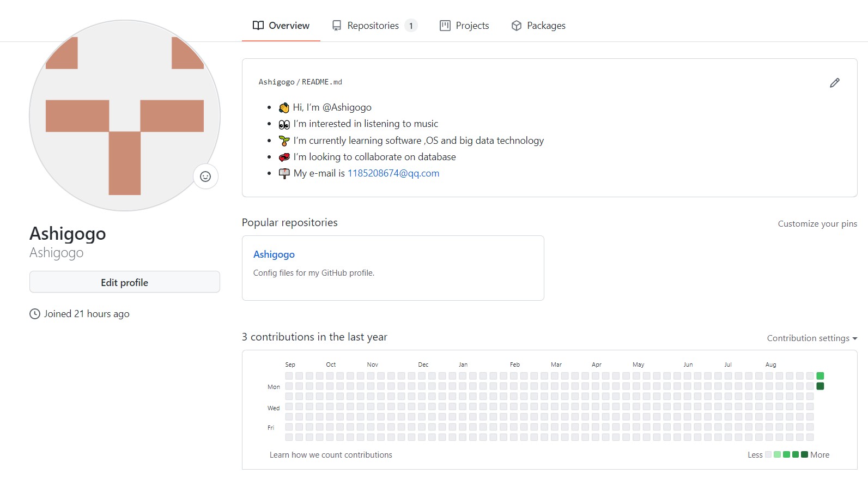Screen dimensions: 868x480
Task: Go to the Packages tab
Action: click(x=546, y=26)
